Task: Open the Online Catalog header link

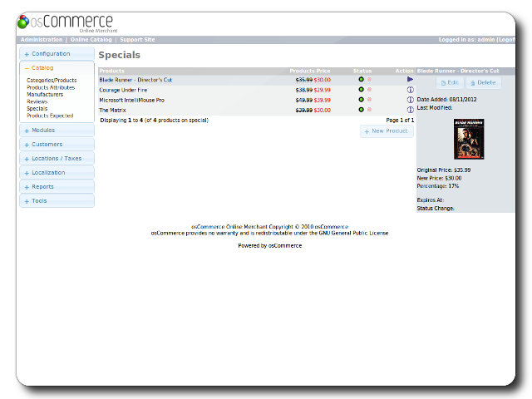Action: point(91,40)
